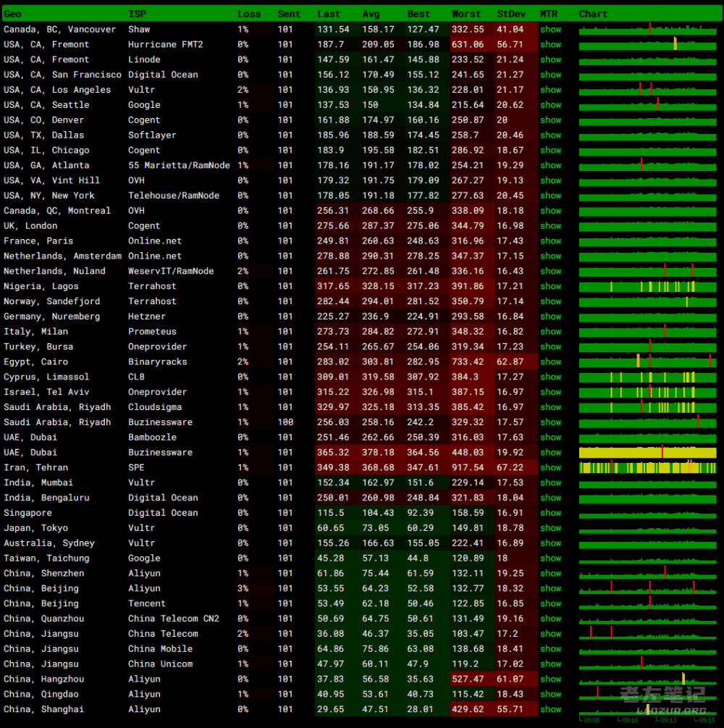Viewport: 724px width, 728px height.
Task: Open MTR for Japan, Tokyo Vultr
Action: tap(550, 528)
